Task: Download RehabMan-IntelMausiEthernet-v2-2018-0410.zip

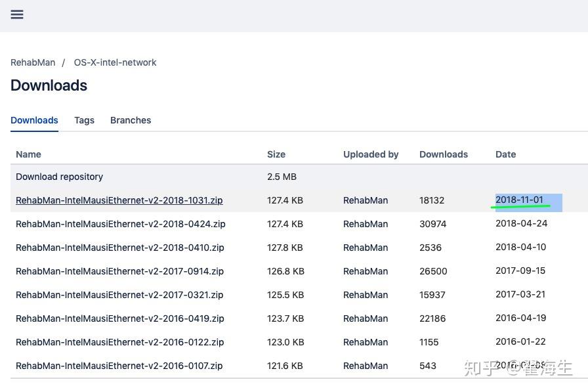Action: pyautogui.click(x=119, y=248)
